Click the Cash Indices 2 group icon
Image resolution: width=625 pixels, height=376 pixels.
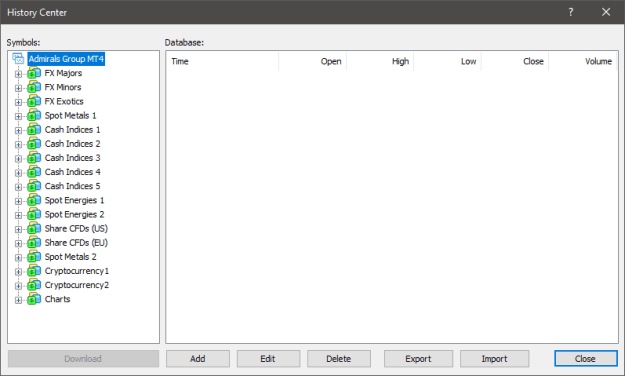point(34,144)
